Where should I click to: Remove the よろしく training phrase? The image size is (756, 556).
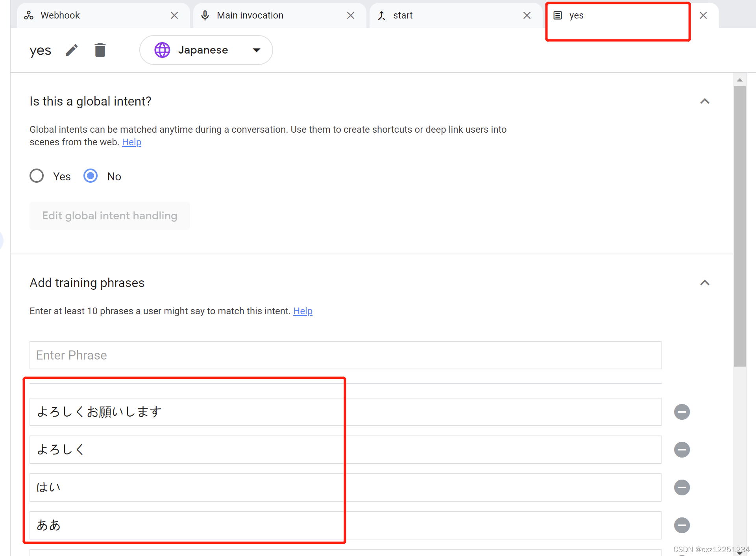[x=682, y=450]
